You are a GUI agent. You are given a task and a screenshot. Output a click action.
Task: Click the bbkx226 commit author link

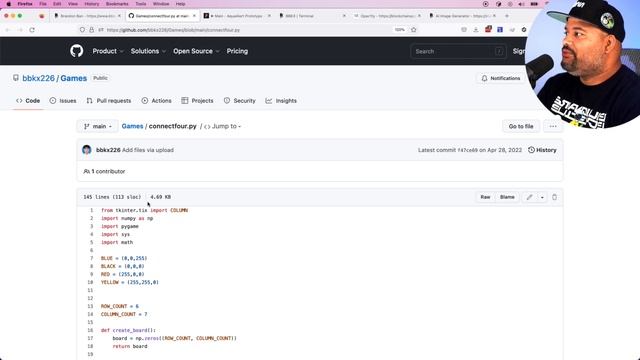click(108, 150)
